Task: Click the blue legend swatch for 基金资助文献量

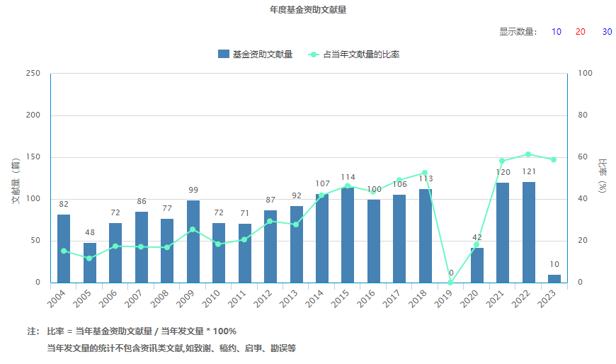Action: click(224, 54)
